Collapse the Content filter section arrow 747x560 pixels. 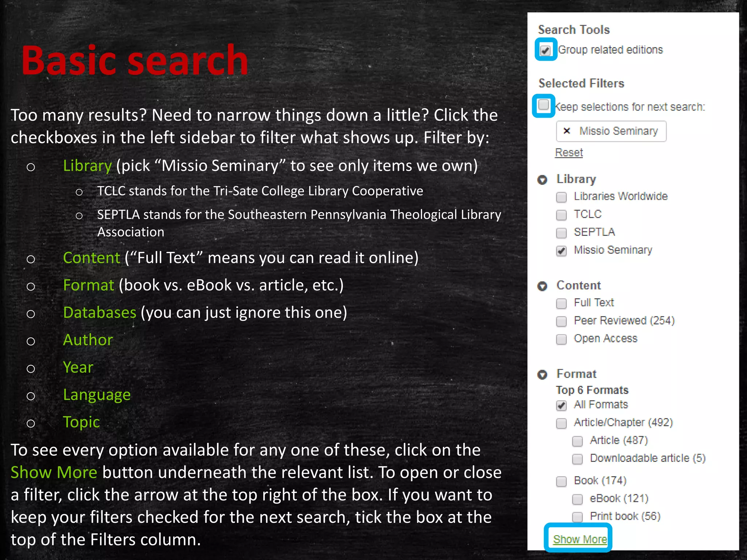coord(542,286)
